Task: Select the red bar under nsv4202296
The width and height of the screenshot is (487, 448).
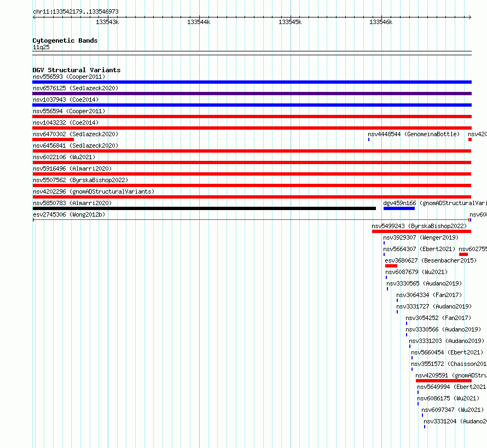Action: point(252,197)
